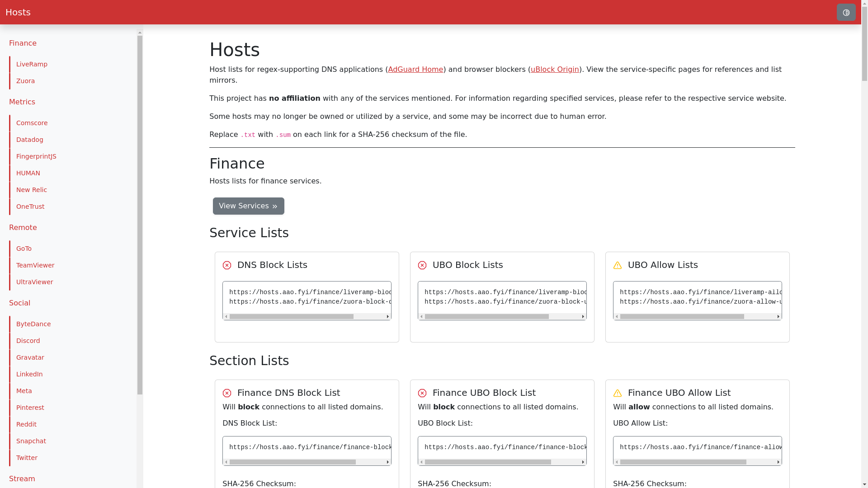Open Discord sidebar entry

tap(28, 341)
